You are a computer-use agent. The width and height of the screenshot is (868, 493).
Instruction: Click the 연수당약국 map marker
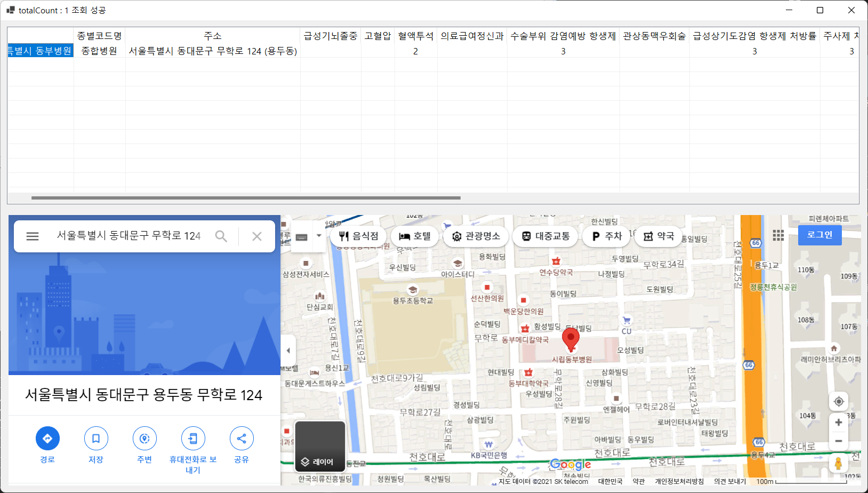556,261
